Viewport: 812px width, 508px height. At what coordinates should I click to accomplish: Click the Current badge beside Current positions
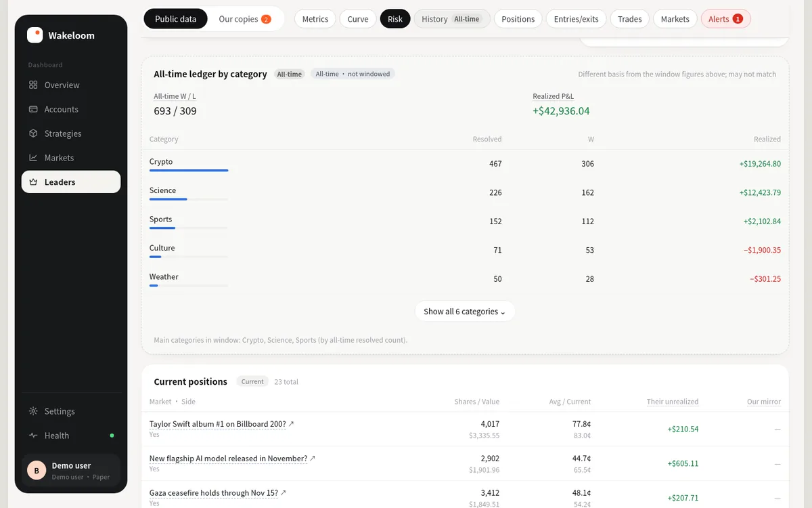[x=252, y=382]
